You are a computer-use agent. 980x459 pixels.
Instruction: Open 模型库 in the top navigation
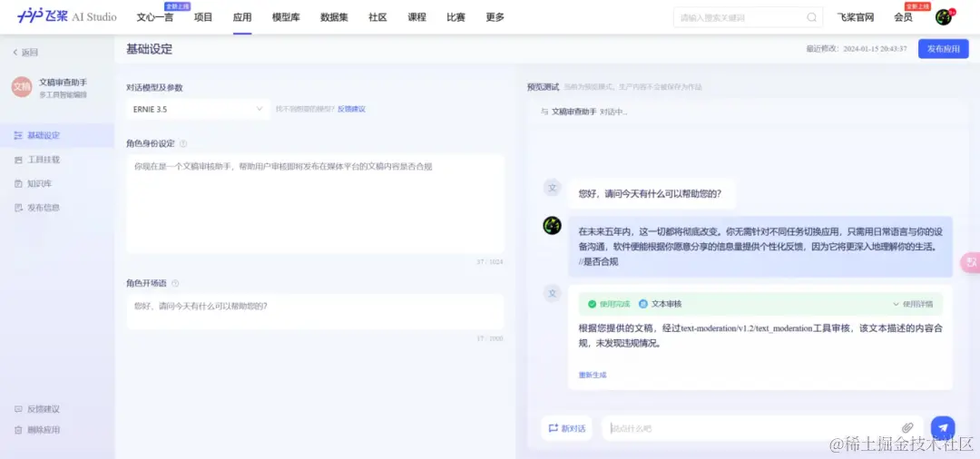286,17
